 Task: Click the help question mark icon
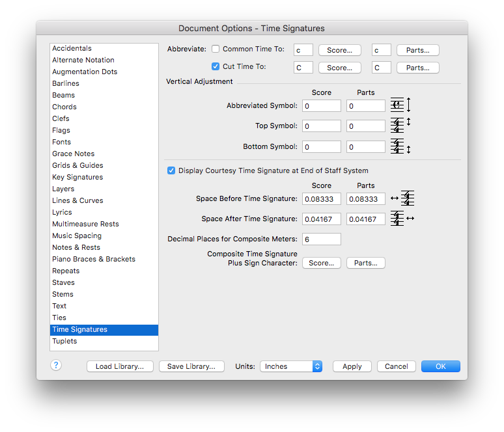[x=56, y=365]
